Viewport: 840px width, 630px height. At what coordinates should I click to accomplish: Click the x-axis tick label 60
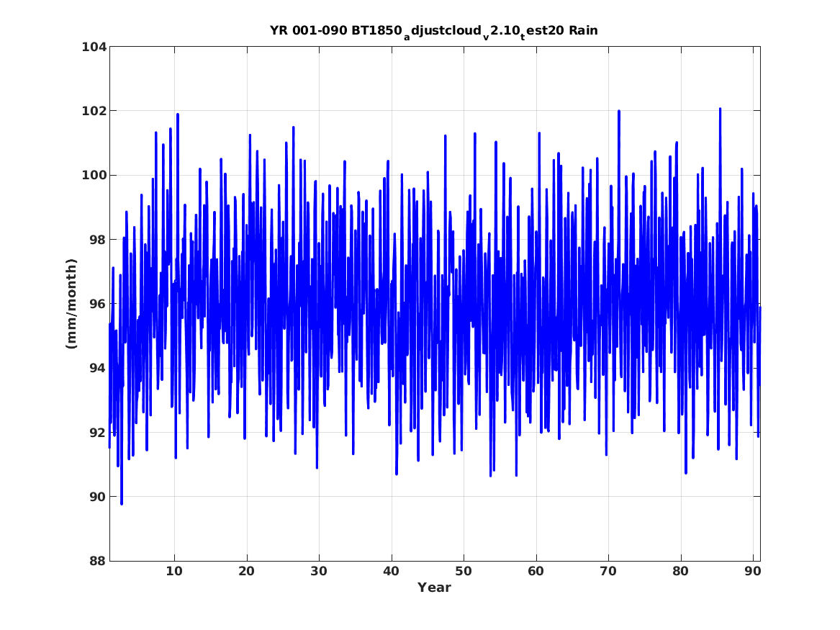coord(536,572)
